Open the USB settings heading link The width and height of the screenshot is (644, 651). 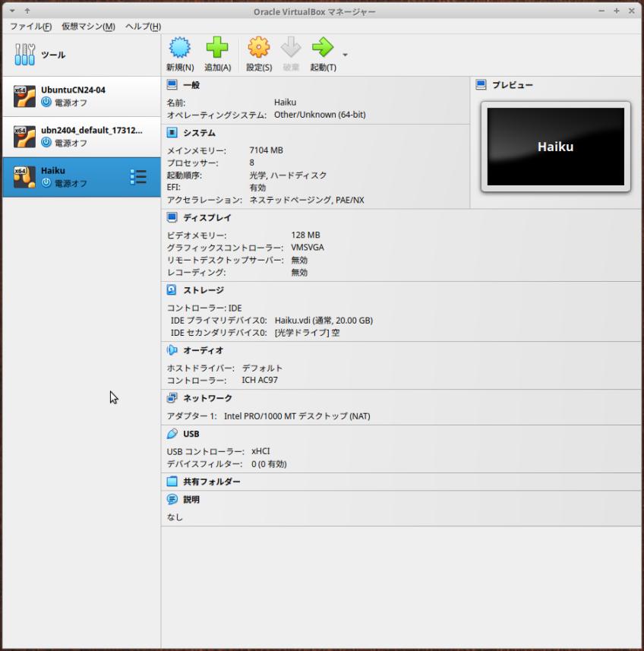coord(191,434)
